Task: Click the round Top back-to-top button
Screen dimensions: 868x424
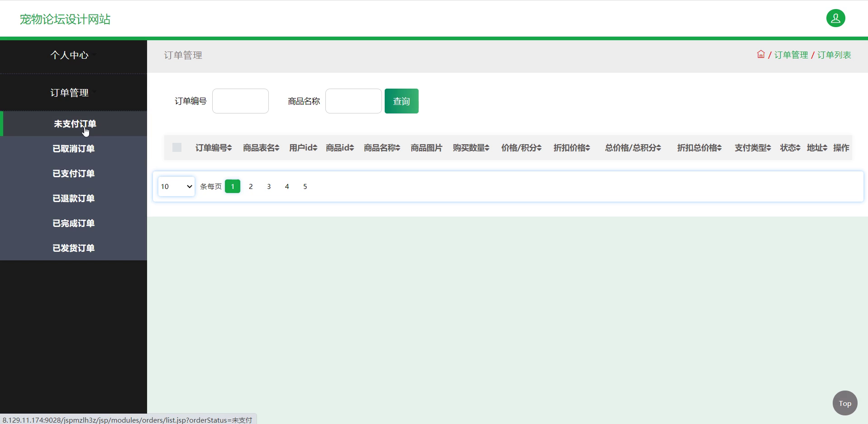Action: [x=845, y=403]
